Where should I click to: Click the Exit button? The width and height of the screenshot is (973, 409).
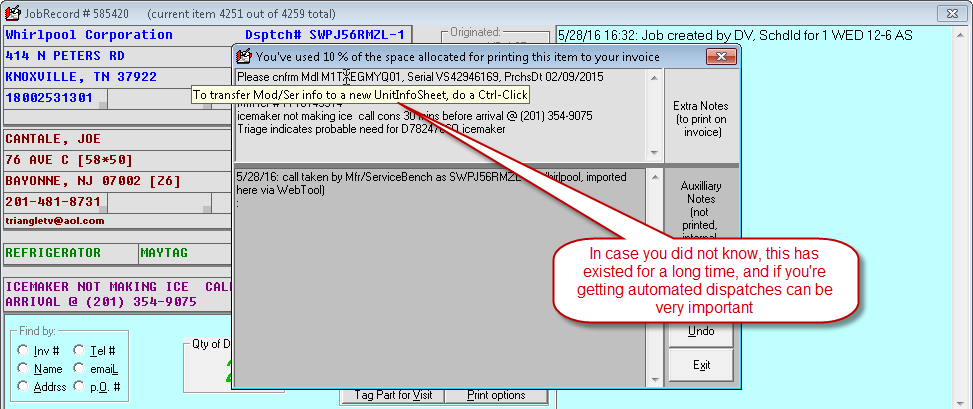[x=701, y=365]
